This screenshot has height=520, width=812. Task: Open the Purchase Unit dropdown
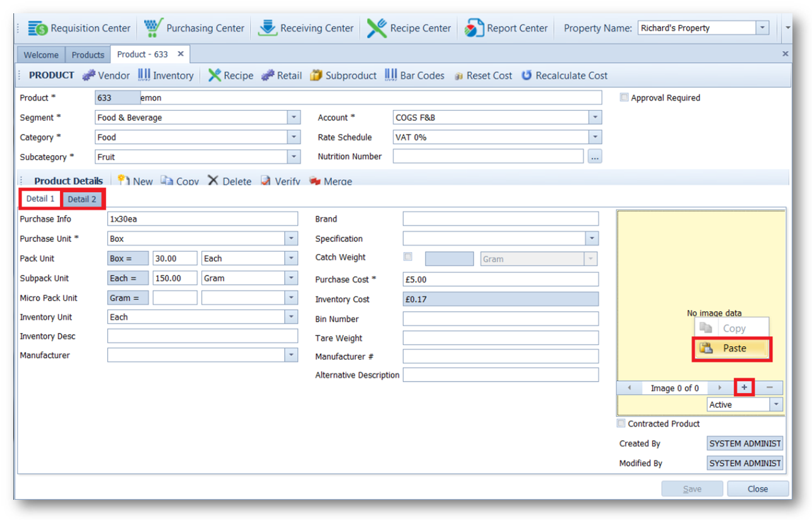click(291, 239)
